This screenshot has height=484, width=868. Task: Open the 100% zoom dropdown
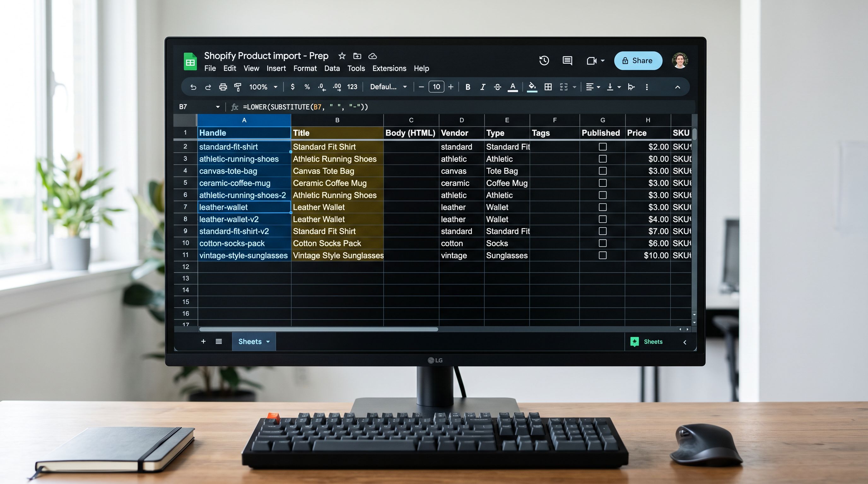coord(263,87)
